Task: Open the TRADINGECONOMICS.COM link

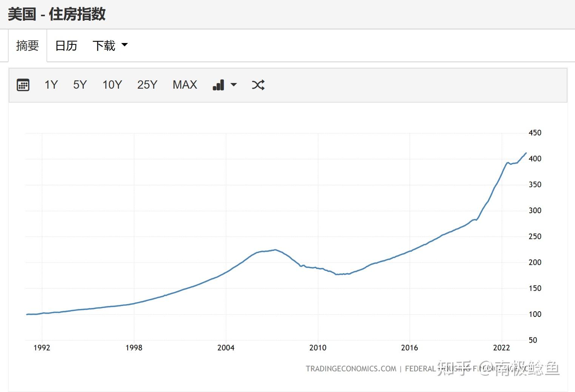Action: point(350,369)
